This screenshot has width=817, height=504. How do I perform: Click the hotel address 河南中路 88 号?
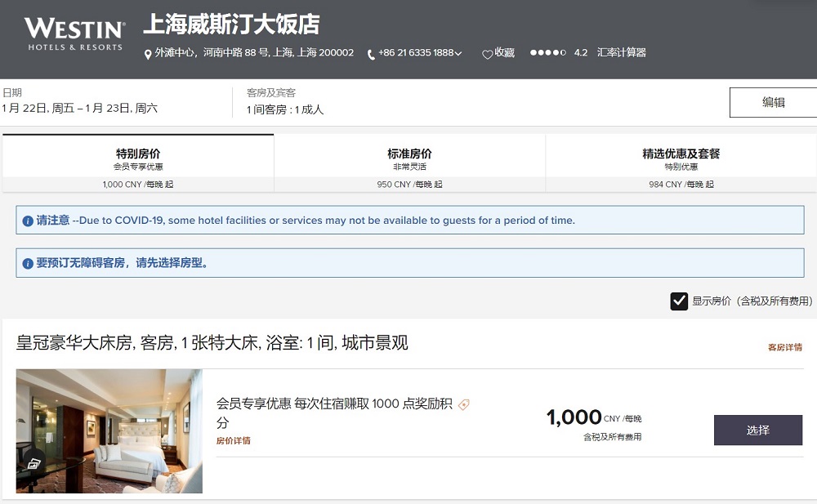[254, 52]
